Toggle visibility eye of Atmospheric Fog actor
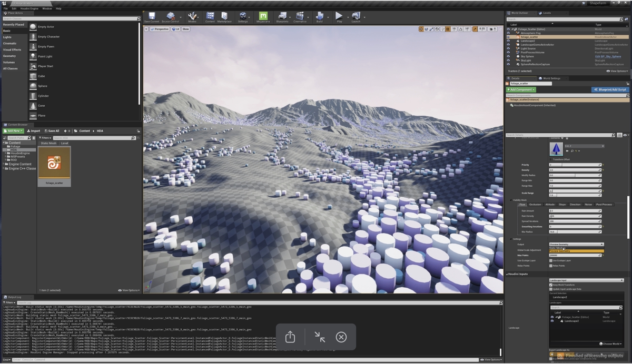Screen dimensions: 632x364 click(x=508, y=33)
